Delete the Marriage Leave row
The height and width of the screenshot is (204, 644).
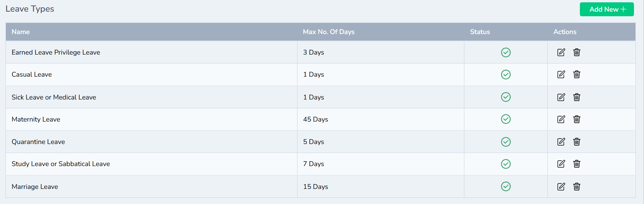577,187
